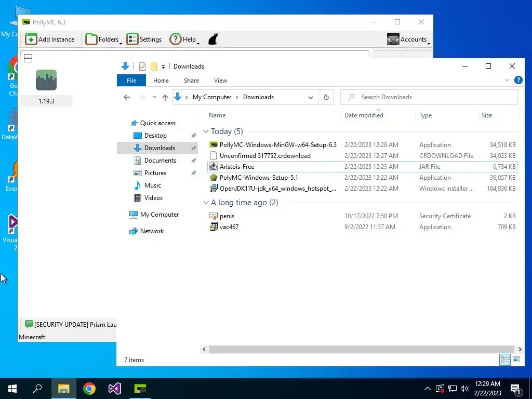The height and width of the screenshot is (399, 532).
Task: Go back in File Explorer
Action: pos(127,97)
